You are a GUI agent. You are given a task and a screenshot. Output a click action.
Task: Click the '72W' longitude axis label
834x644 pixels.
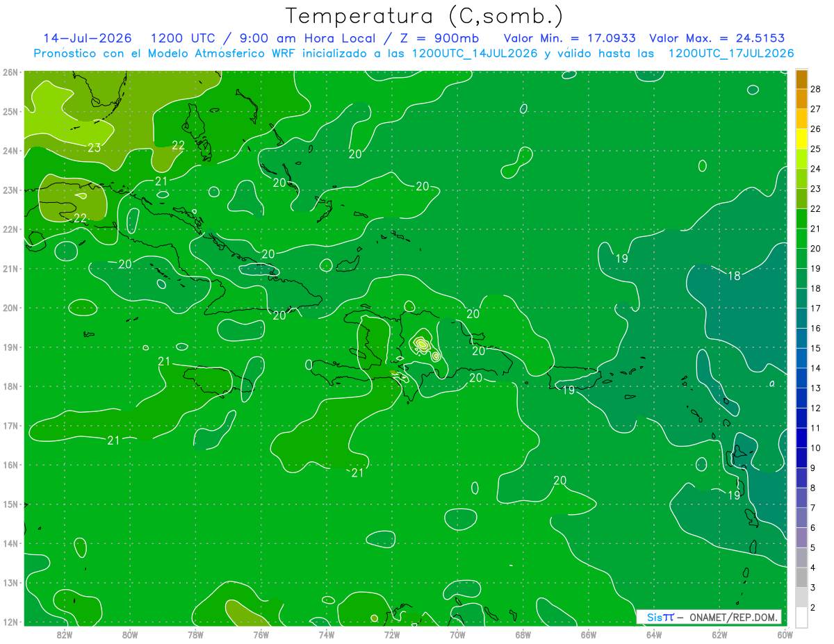(x=392, y=634)
